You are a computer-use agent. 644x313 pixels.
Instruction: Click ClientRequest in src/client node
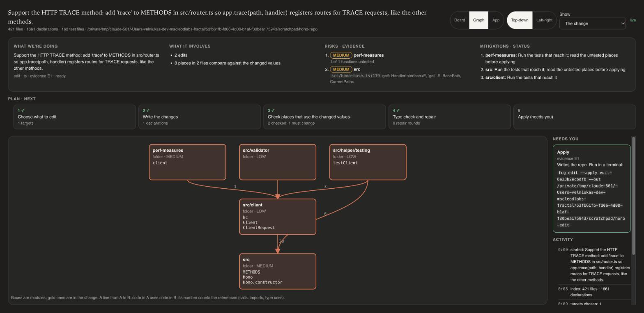(x=259, y=228)
